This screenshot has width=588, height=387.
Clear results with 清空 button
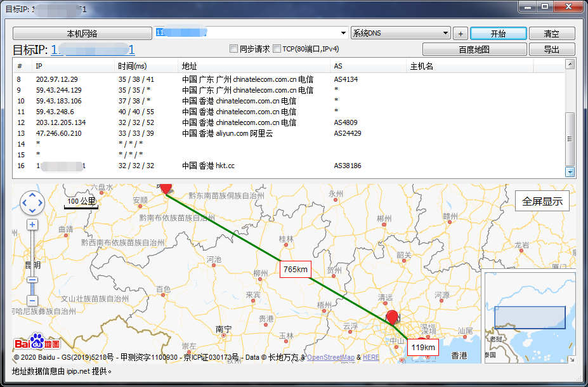point(552,34)
